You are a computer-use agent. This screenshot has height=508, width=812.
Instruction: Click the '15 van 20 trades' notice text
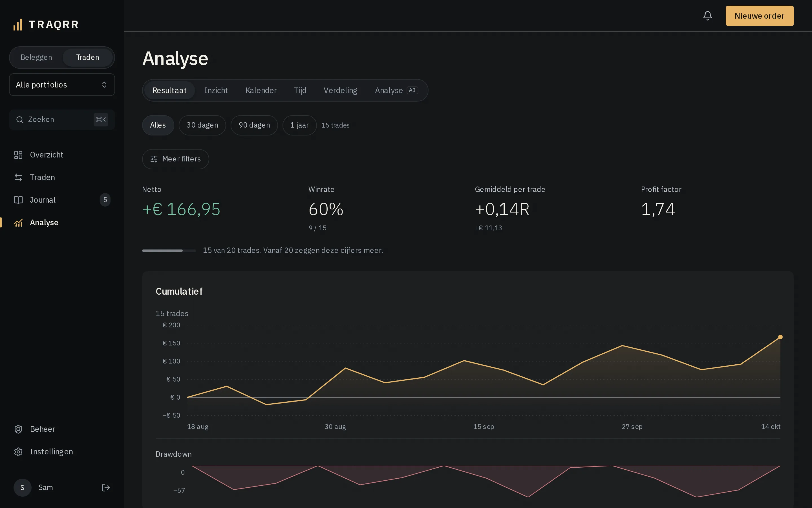pos(293,251)
